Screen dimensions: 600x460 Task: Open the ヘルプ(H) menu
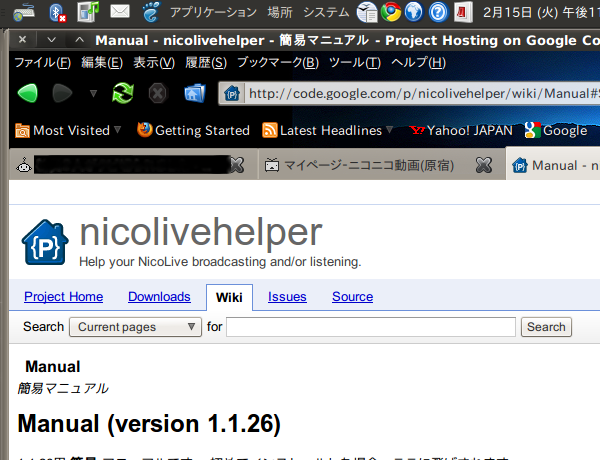[418, 62]
